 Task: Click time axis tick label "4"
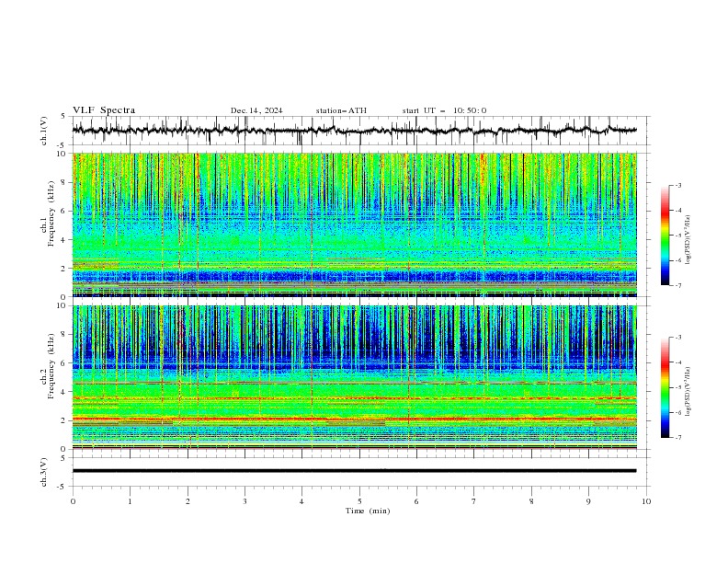click(301, 501)
